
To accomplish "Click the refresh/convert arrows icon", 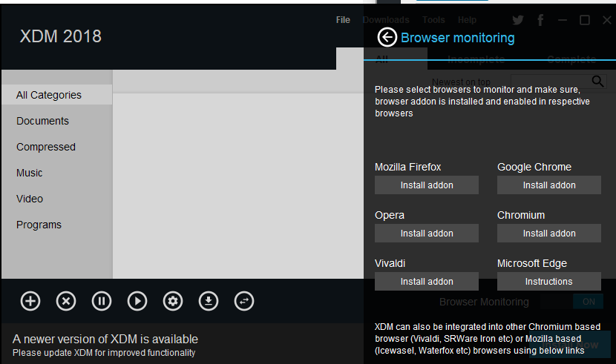I will tap(244, 301).
